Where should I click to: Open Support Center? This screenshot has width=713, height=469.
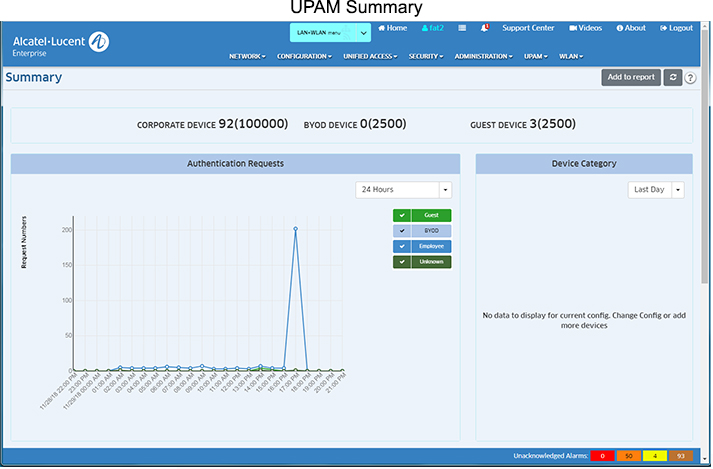(528, 28)
